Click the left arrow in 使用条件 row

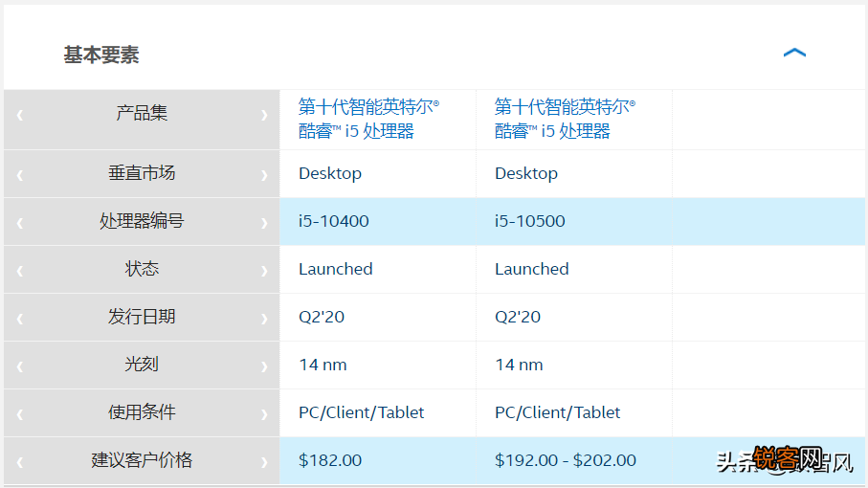click(20, 414)
